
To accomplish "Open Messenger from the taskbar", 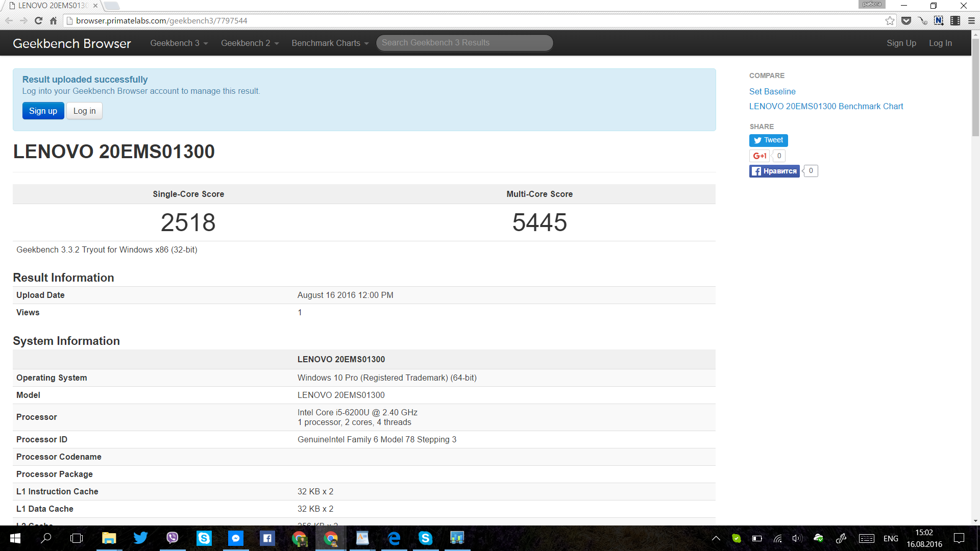I will tap(236, 538).
